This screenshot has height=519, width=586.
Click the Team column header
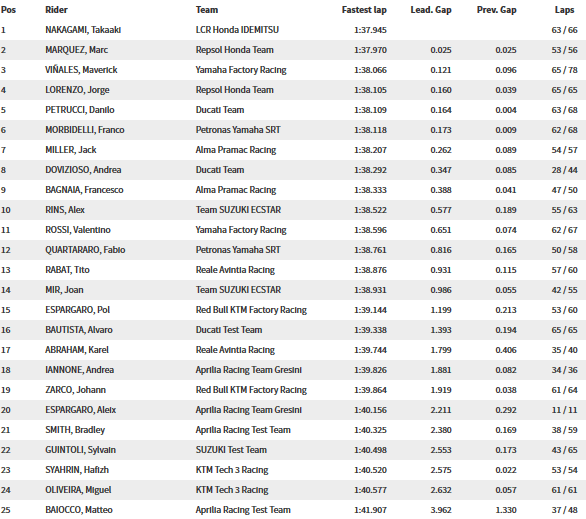coord(207,10)
